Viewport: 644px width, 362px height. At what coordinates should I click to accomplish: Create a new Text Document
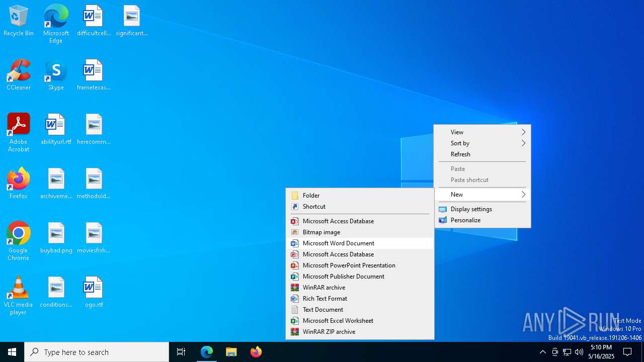(x=360, y=310)
